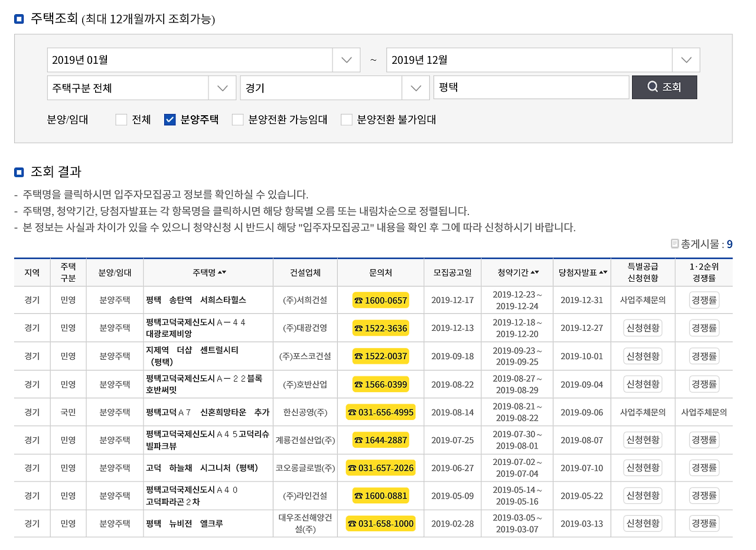Select builder name (주)서희건설
The height and width of the screenshot is (550, 756).
(x=305, y=300)
